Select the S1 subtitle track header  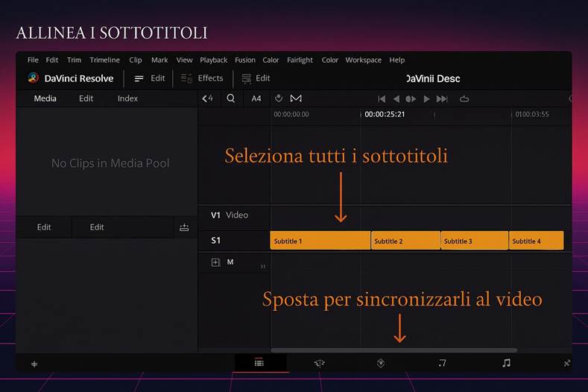[x=234, y=241]
